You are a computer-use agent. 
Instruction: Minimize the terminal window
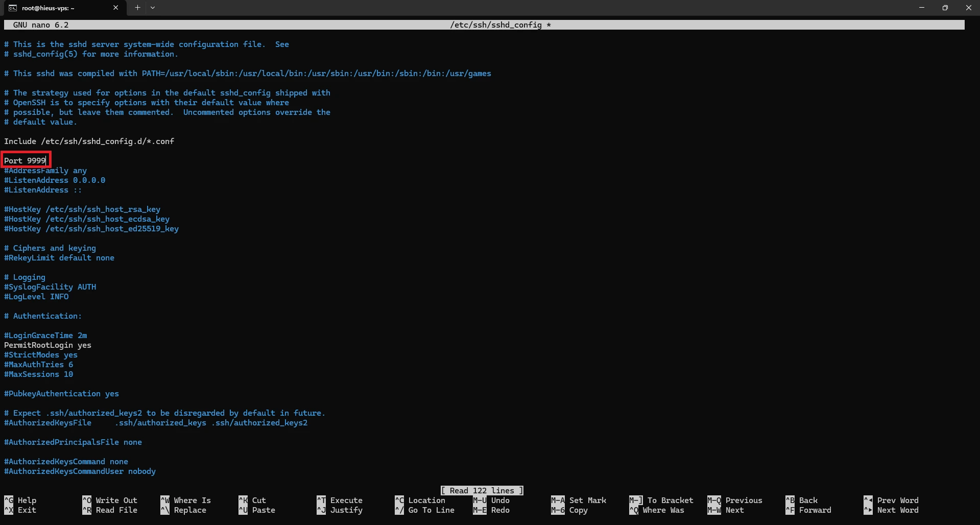coord(921,8)
